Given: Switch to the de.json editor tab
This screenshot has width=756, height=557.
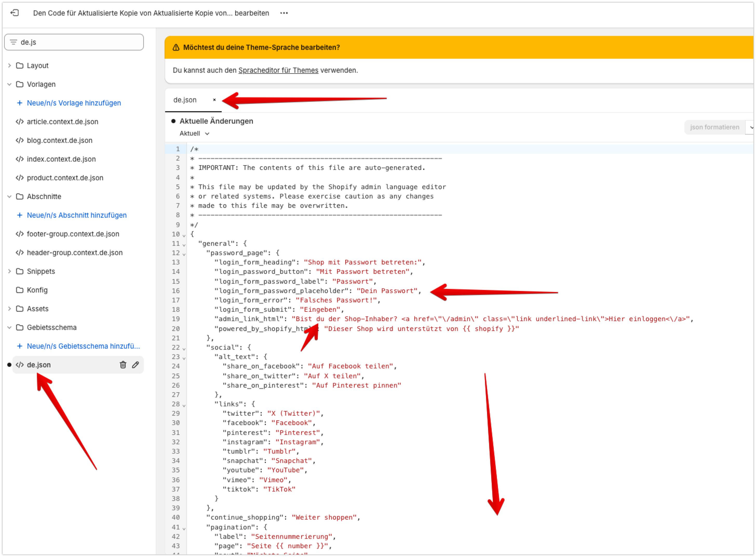Looking at the screenshot, I should [x=185, y=100].
